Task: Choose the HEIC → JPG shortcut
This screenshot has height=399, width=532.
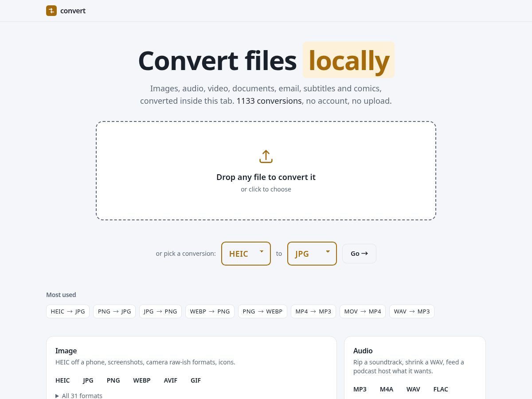Action: [68, 311]
